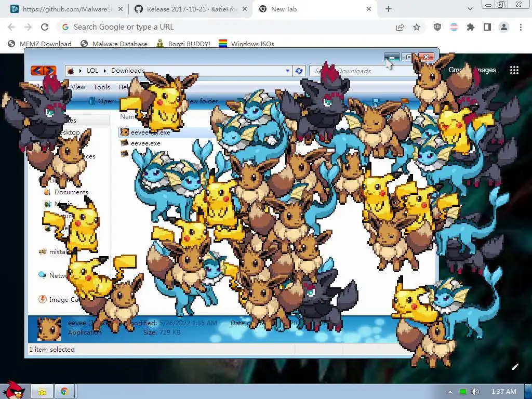Image resolution: width=532 pixels, height=399 pixels.
Task: Open the striped flag extension icon
Action: 454,27
